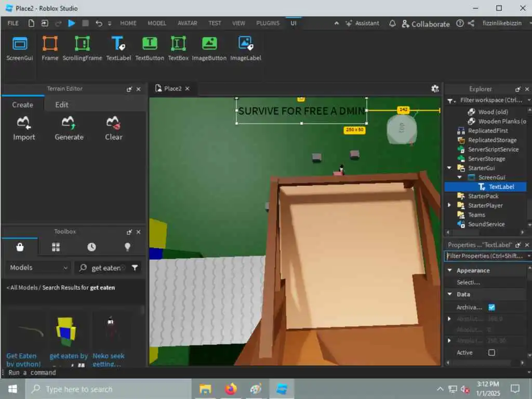Toggle the Archivable checkbox
This screenshot has width=532, height=399.
(491, 307)
